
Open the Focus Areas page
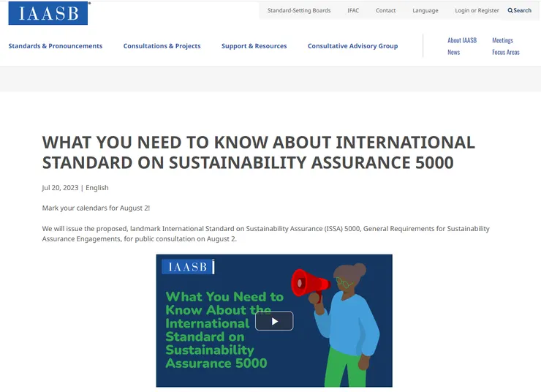point(505,52)
